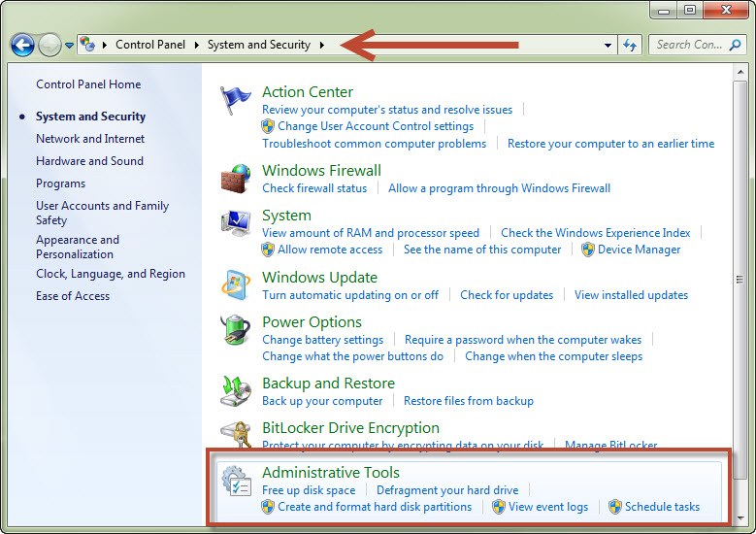Open Administrative Tools heading link
The height and width of the screenshot is (534, 756).
coord(331,472)
